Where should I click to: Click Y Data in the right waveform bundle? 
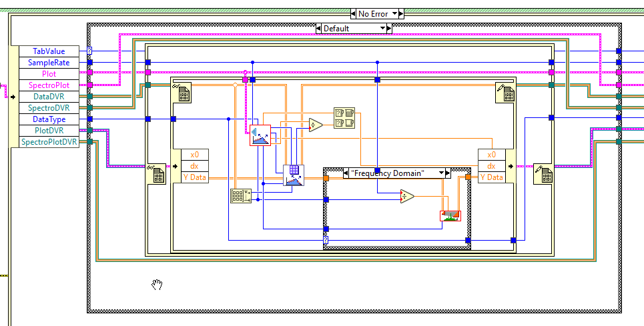492,177
